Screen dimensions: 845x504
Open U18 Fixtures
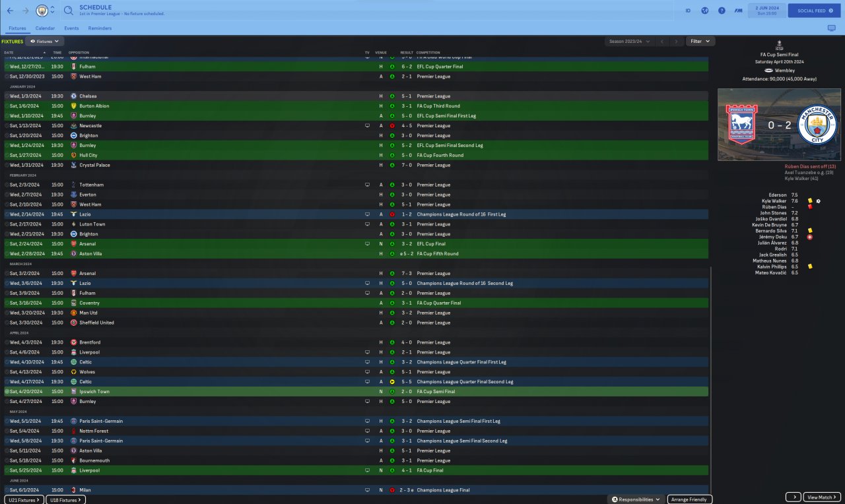(x=65, y=500)
